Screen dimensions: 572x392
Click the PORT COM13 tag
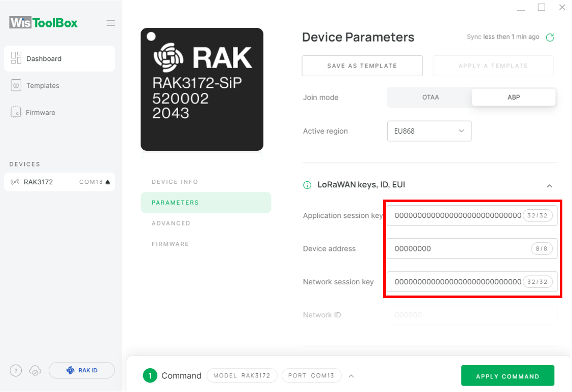pos(311,375)
